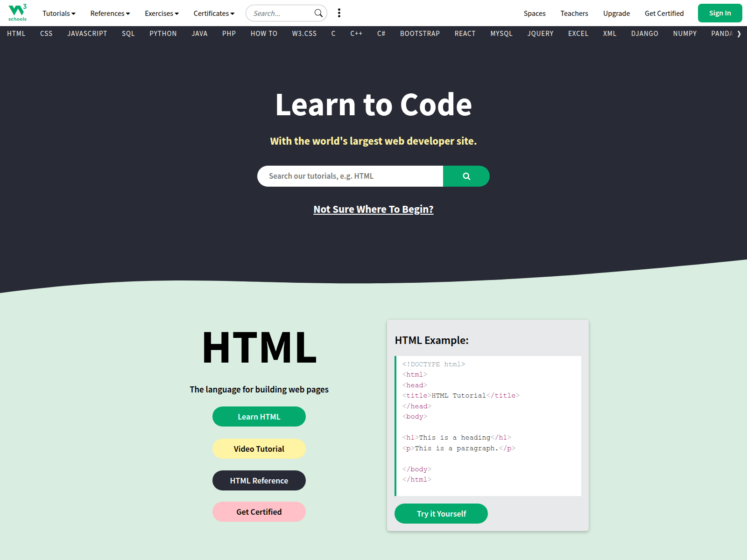
Task: Click the 'This is a heading' code line
Action: click(x=457, y=437)
